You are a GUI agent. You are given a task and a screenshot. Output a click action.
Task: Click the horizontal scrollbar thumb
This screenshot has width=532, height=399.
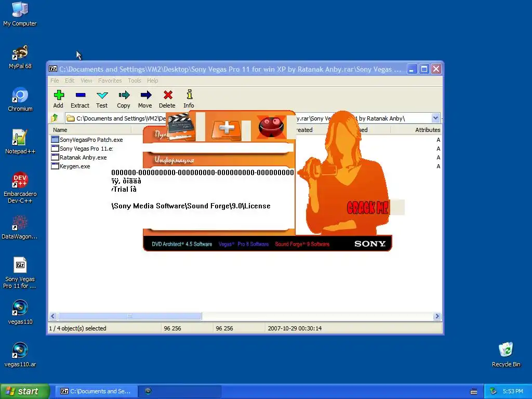pyautogui.click(x=129, y=316)
